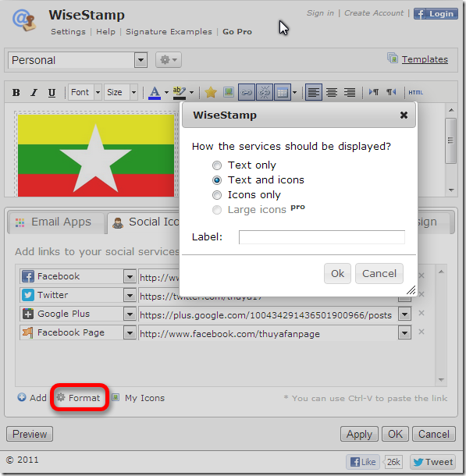Close the WiseStamp dialog with X
This screenshot has height=476, width=466.
pos(404,115)
